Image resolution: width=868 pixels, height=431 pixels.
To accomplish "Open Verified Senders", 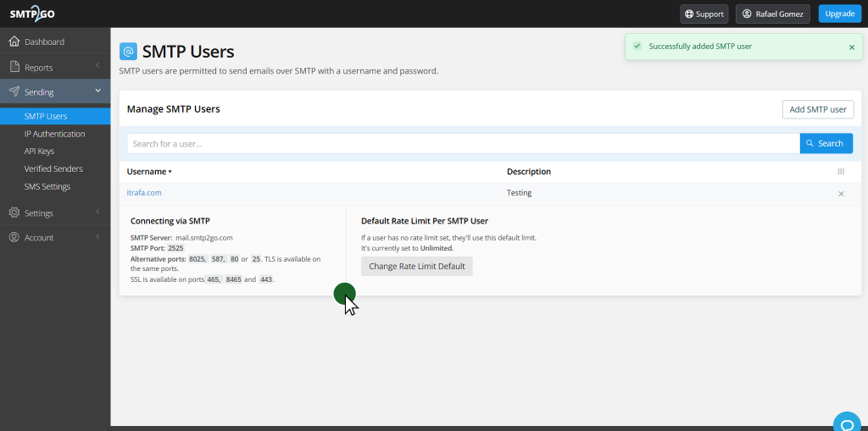I will [53, 169].
